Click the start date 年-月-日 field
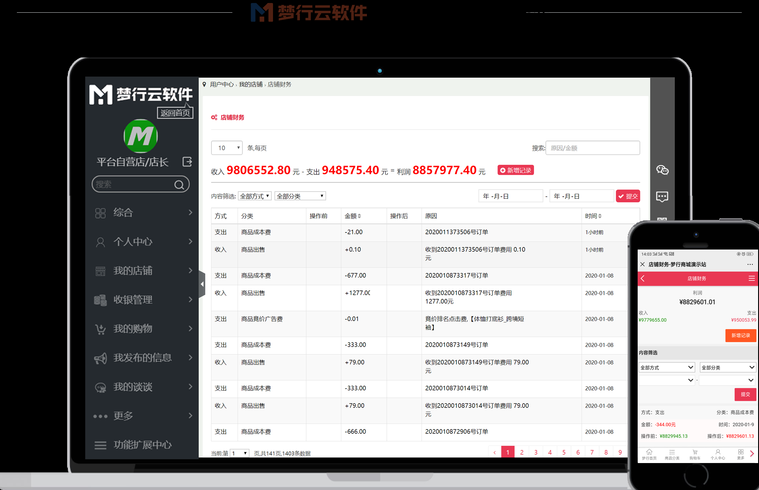 click(511, 196)
